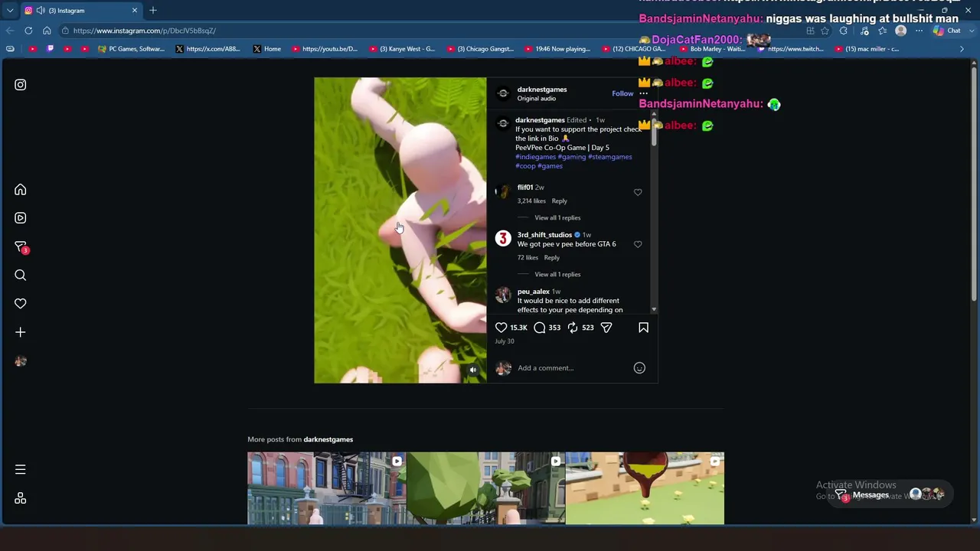The height and width of the screenshot is (551, 980).
Task: Expand replies under flif01's comment
Action: pos(557,218)
